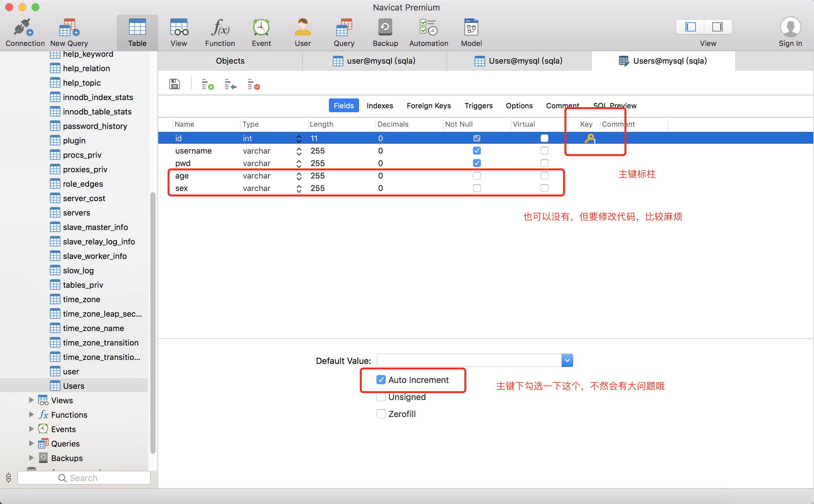Switch to the user@mysql (sqla) tab
Image resolution: width=814 pixels, height=504 pixels.
click(374, 61)
